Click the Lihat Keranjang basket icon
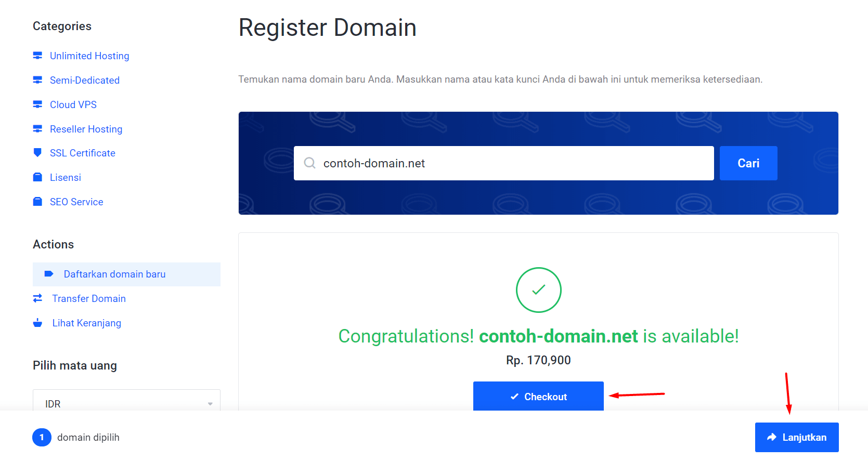This screenshot has height=461, width=868. pyautogui.click(x=37, y=323)
